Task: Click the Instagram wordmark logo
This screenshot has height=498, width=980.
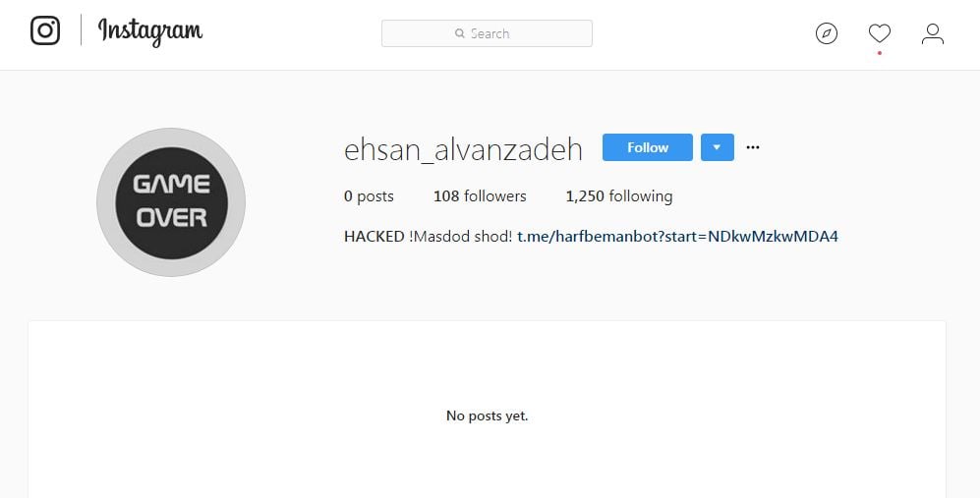Action: pyautogui.click(x=150, y=31)
